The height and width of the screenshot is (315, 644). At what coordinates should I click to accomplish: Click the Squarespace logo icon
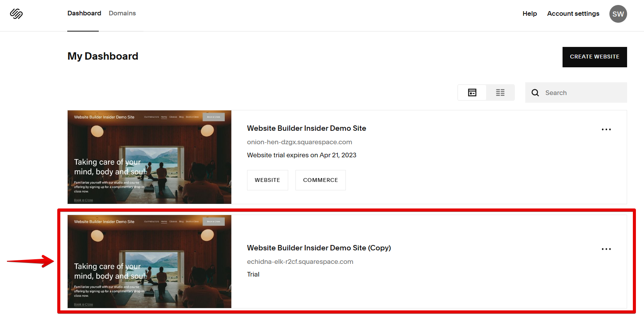pos(16,14)
